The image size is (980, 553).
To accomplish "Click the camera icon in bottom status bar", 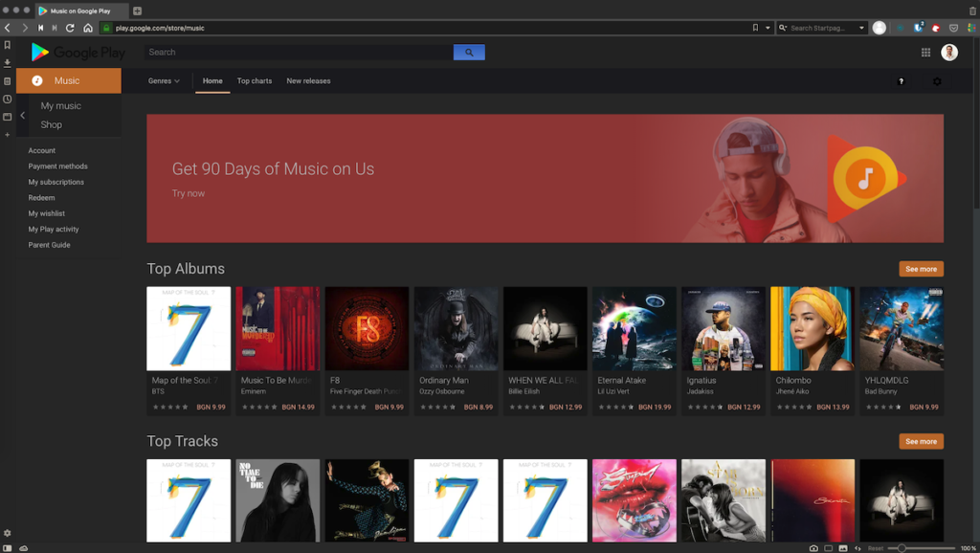I will click(813, 548).
